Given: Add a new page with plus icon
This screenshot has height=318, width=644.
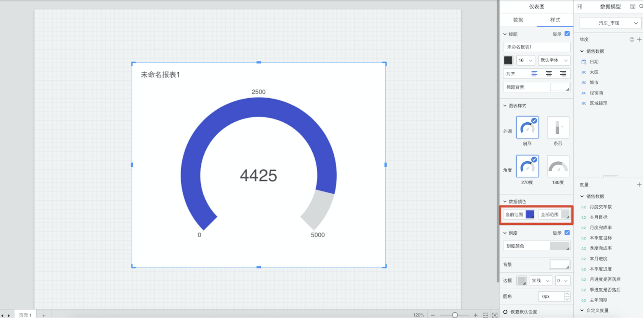Looking at the screenshot, I should 44,315.
